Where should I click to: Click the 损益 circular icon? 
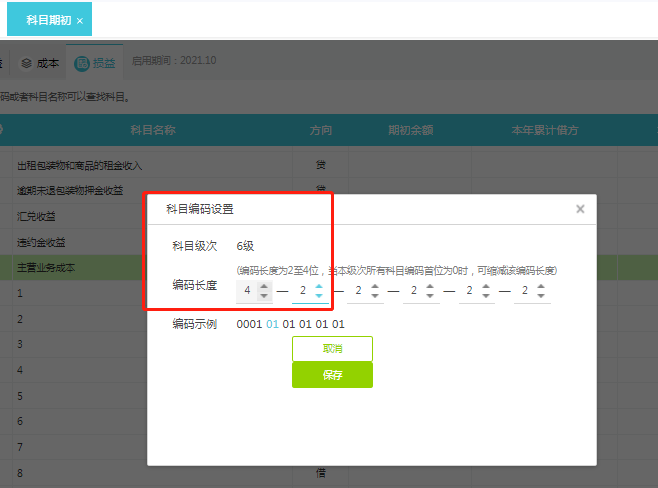(82, 63)
